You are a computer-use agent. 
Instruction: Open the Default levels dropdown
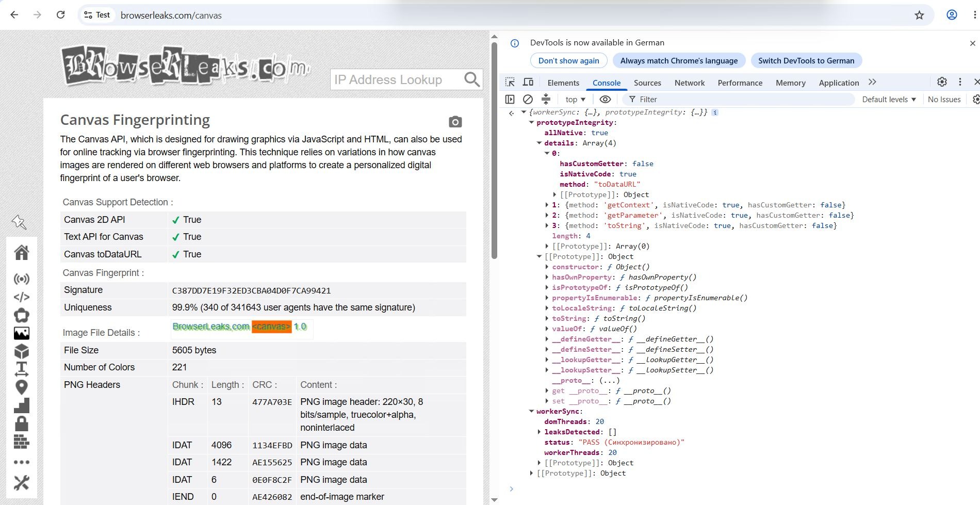tap(889, 99)
